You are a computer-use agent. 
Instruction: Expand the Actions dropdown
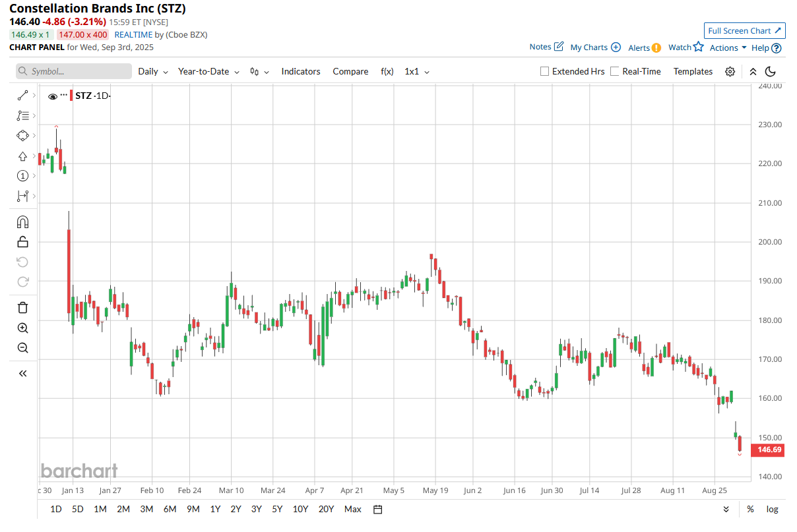(x=728, y=47)
